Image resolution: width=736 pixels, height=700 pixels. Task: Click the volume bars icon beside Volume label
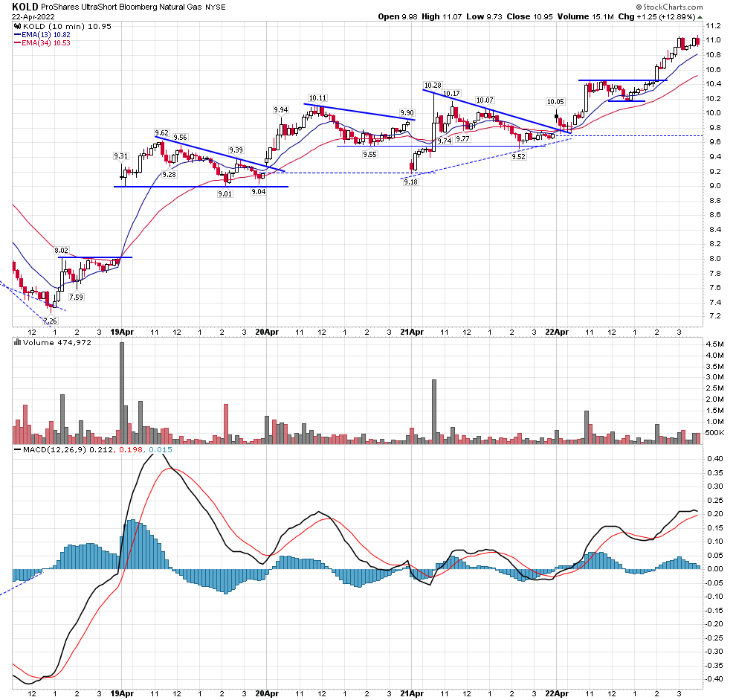[17, 342]
